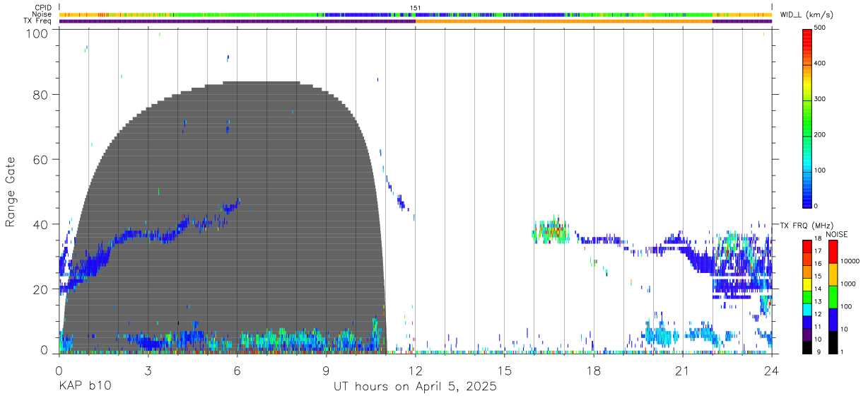Click the KAP b10 radar beam label
This screenshot has width=868, height=401.
click(x=85, y=387)
